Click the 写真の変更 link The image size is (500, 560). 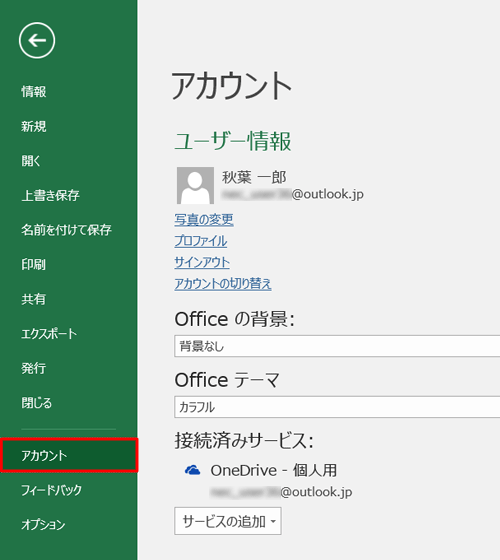pos(204,219)
